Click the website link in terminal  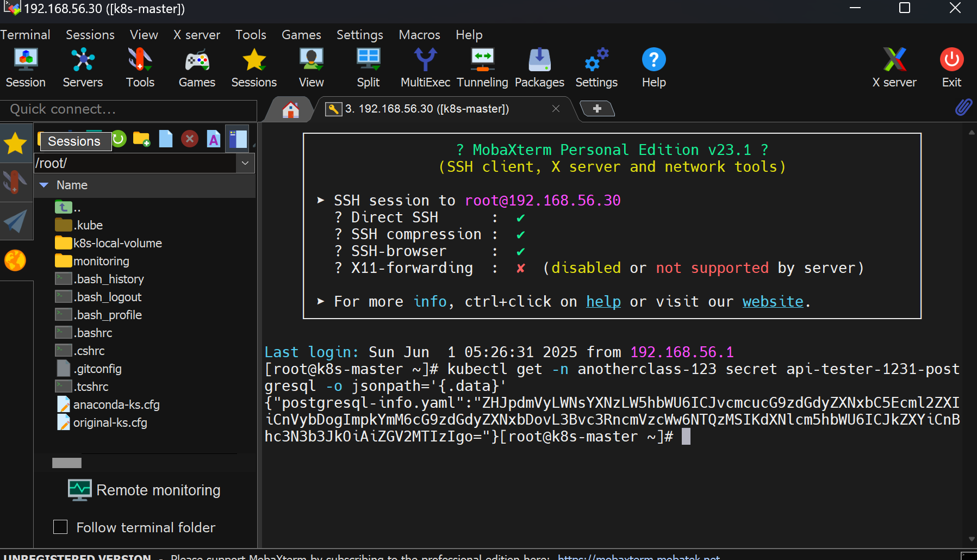click(773, 302)
